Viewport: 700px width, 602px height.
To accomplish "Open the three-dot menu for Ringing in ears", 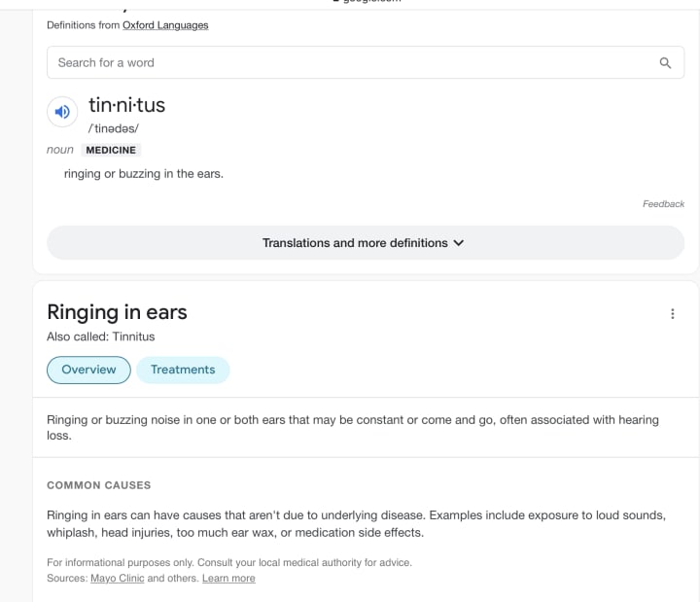I will click(x=673, y=314).
